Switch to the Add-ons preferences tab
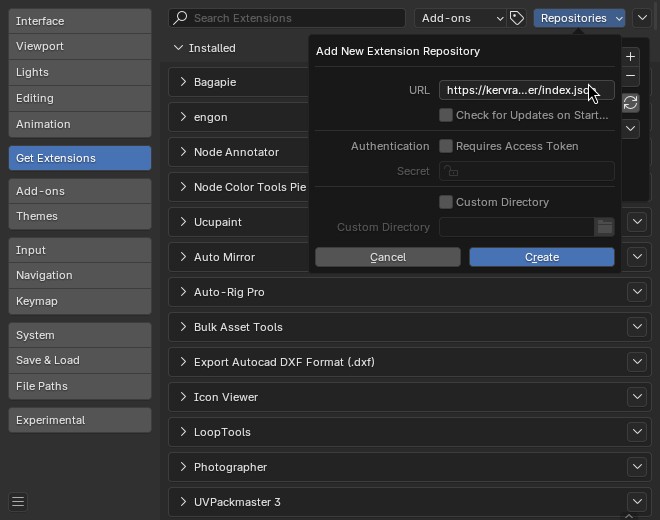Screen dimensions: 660x520 click(80, 191)
